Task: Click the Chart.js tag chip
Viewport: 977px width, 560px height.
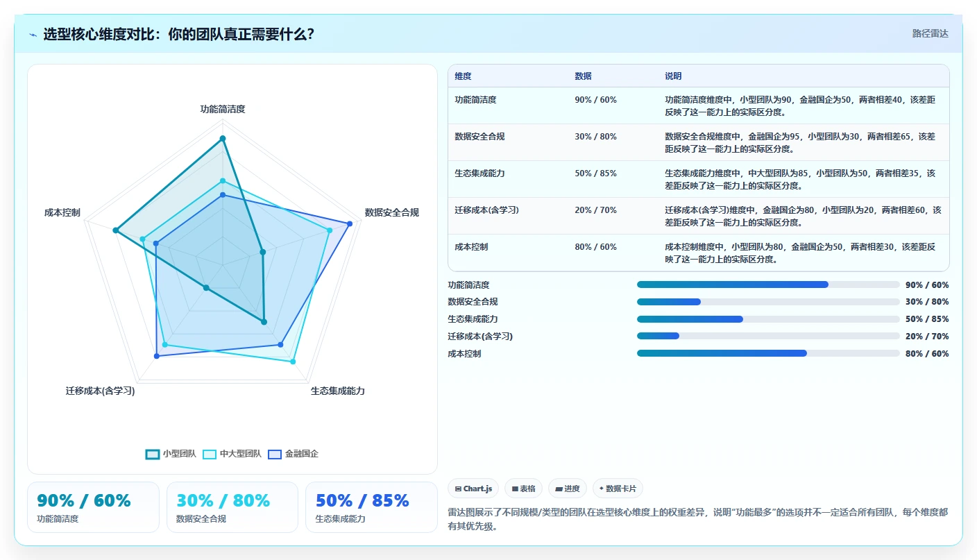Action: point(473,489)
